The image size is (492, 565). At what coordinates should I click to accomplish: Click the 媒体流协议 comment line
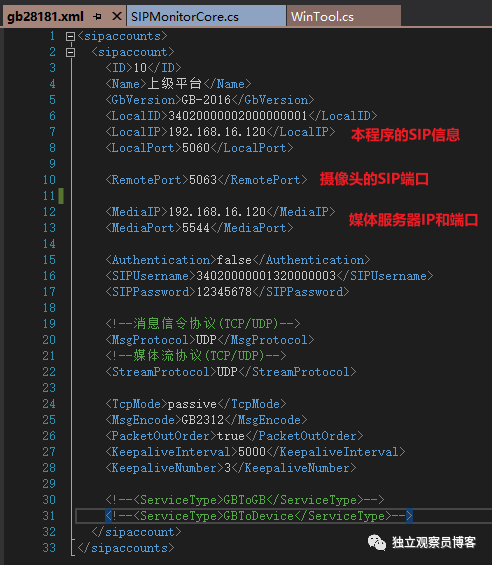(196, 356)
